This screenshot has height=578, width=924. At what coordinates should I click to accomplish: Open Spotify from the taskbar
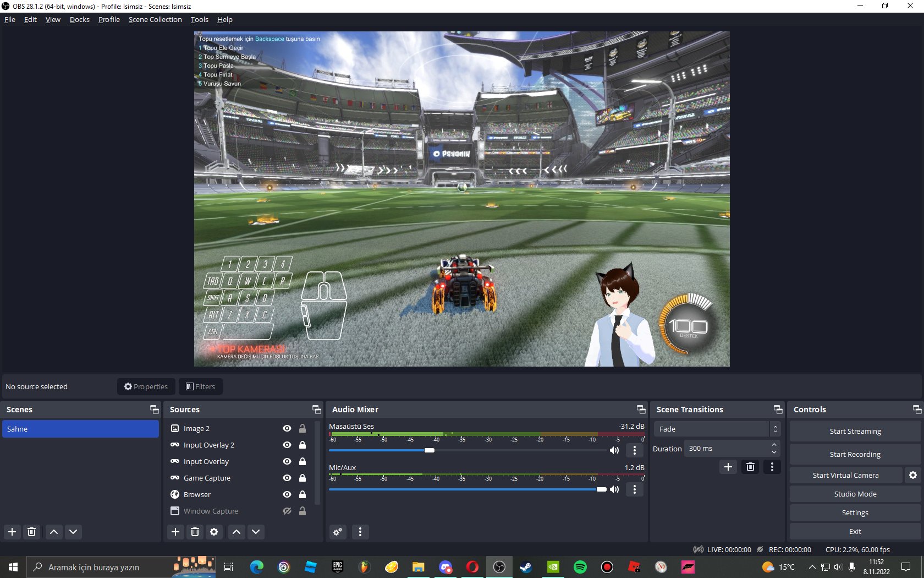pos(580,567)
